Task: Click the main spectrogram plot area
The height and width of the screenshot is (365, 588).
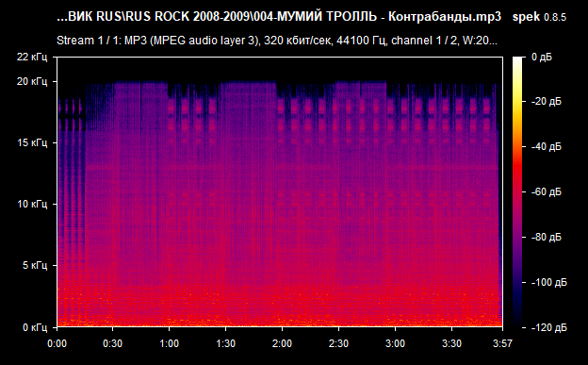Action: [280, 191]
